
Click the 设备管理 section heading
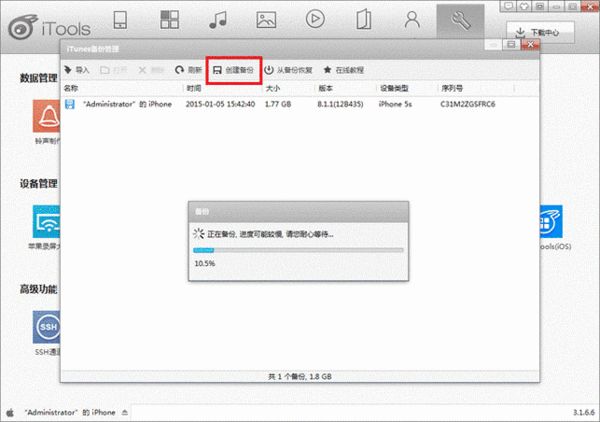point(39,184)
